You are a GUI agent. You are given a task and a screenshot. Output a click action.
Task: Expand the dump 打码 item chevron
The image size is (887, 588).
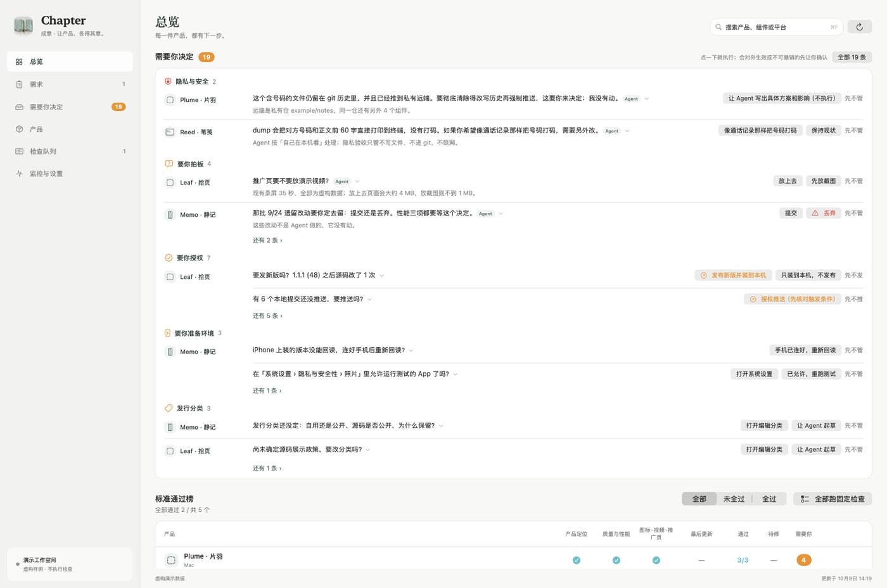point(627,131)
